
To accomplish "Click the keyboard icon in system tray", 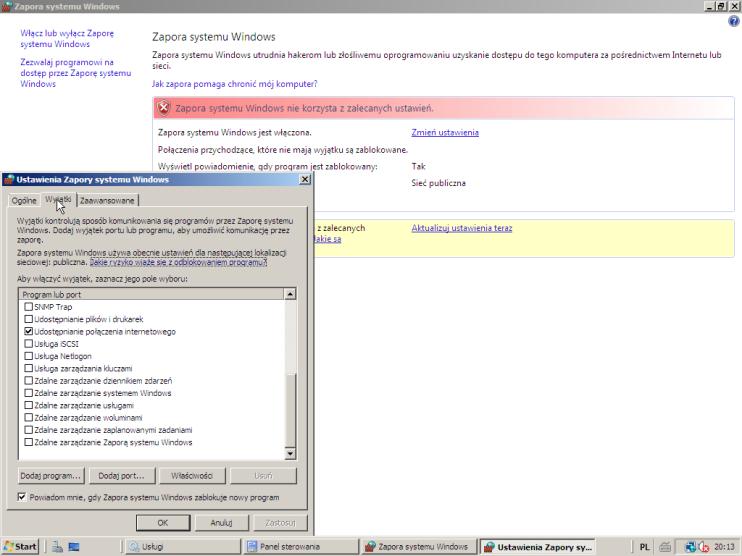I will [665, 547].
